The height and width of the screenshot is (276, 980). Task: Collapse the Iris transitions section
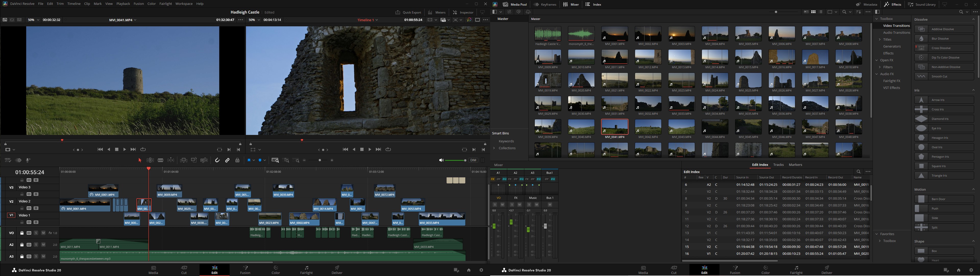(974, 90)
